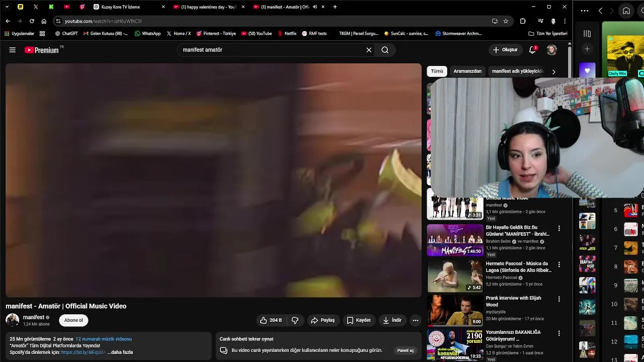Click the Abone ol subscribe button
The width and height of the screenshot is (644, 362).
pos(73,320)
